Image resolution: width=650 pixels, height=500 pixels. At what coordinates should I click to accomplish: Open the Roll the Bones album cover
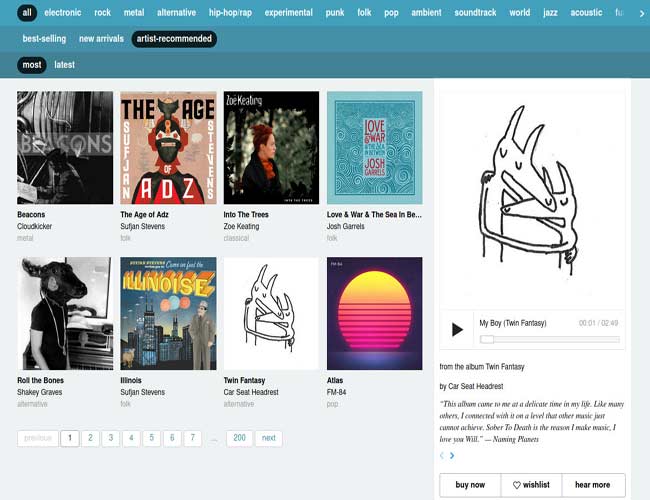click(65, 314)
